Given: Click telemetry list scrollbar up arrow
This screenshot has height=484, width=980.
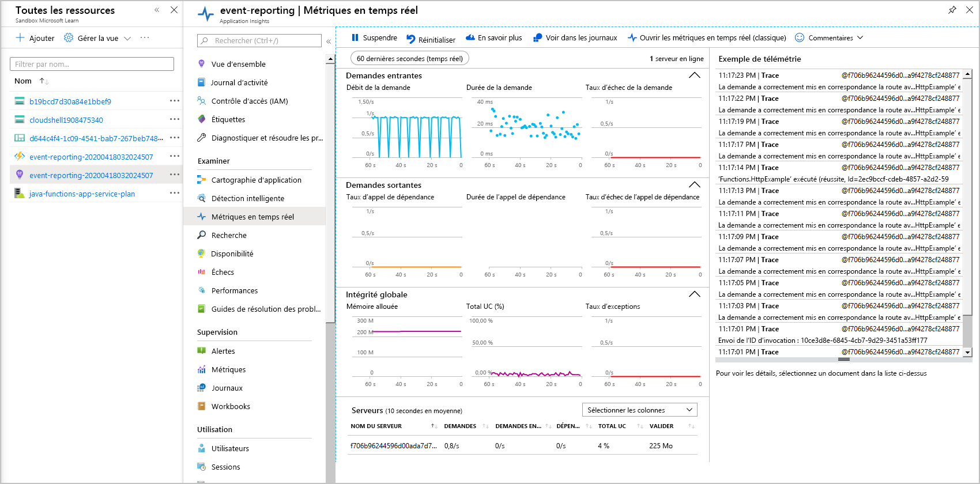Looking at the screenshot, I should [x=968, y=74].
